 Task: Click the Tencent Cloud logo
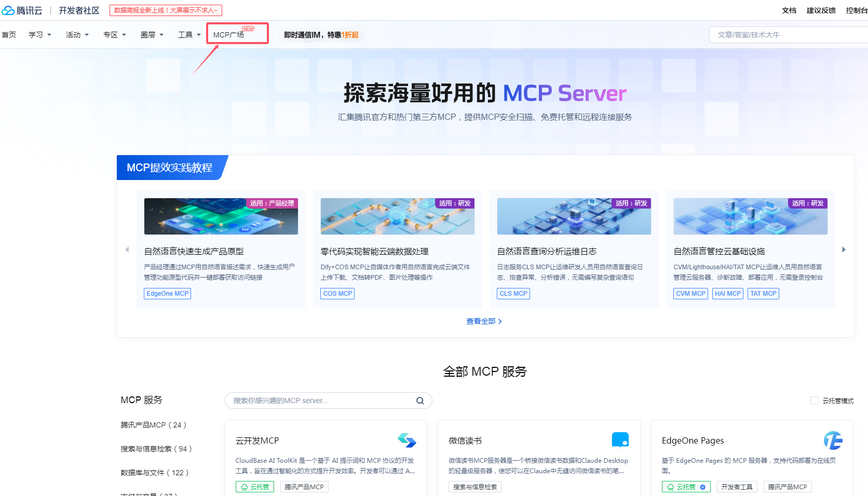pos(22,10)
